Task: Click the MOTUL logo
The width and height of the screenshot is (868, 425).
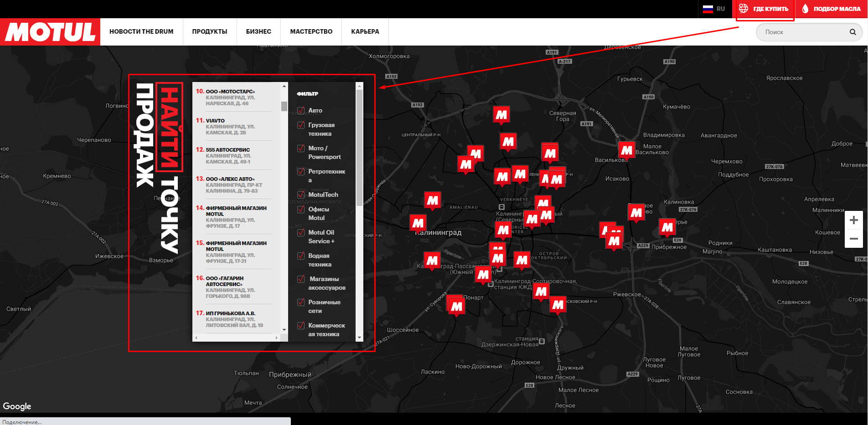Action: (x=50, y=32)
